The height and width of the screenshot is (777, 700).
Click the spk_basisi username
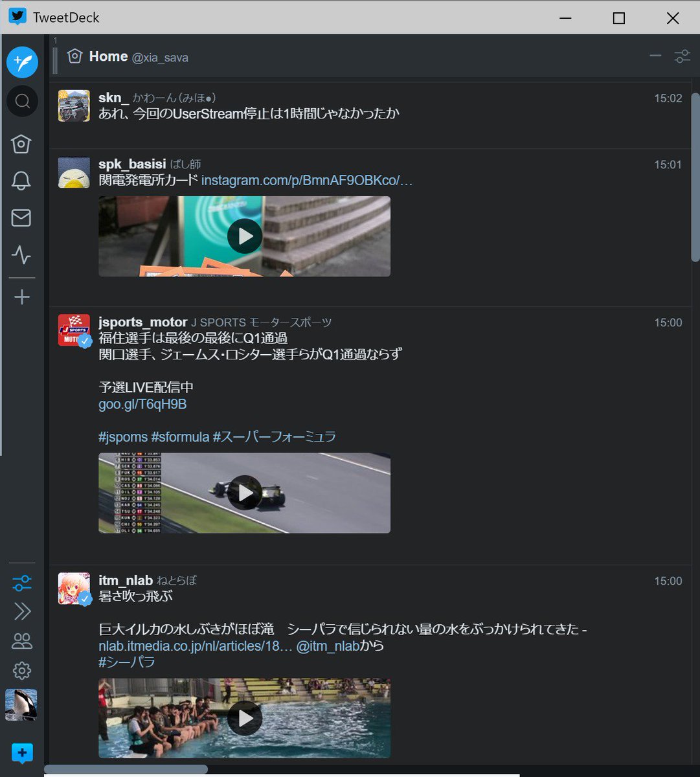tap(132, 164)
